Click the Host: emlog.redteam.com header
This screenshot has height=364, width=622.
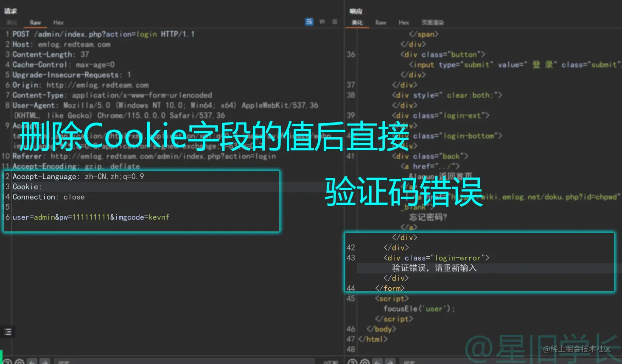(62, 44)
